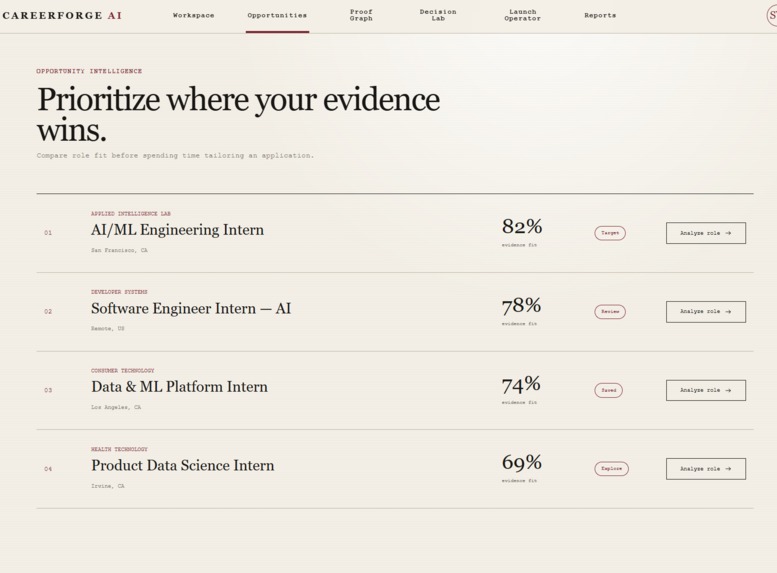Click the San Francisco, CA location

pyautogui.click(x=119, y=250)
